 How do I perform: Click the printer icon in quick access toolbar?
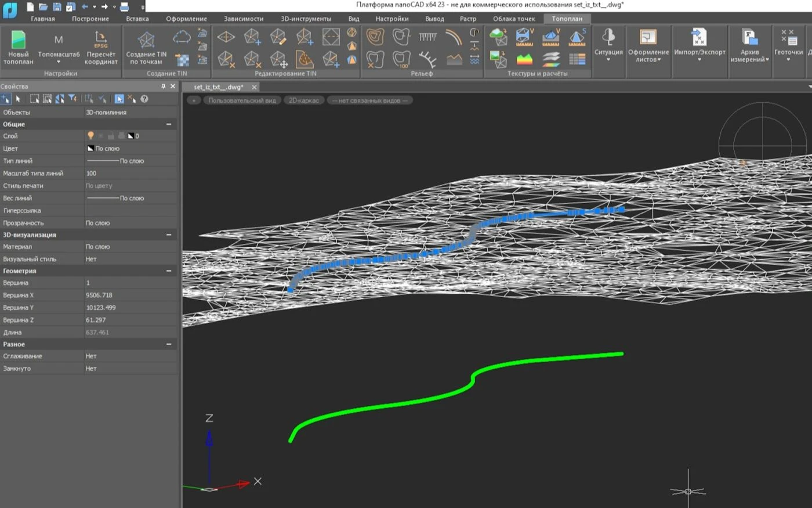(x=124, y=7)
